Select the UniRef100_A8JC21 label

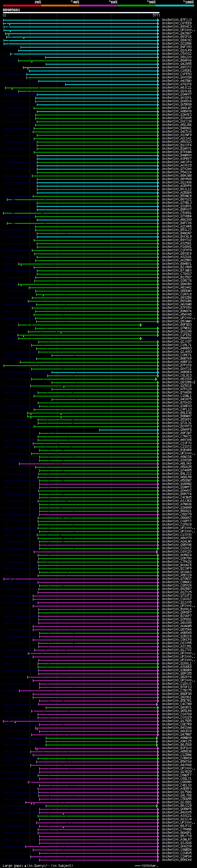177,88
